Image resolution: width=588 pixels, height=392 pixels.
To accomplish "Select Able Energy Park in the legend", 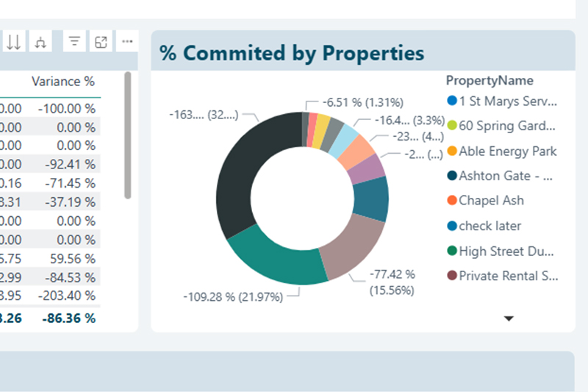I will tap(507, 152).
